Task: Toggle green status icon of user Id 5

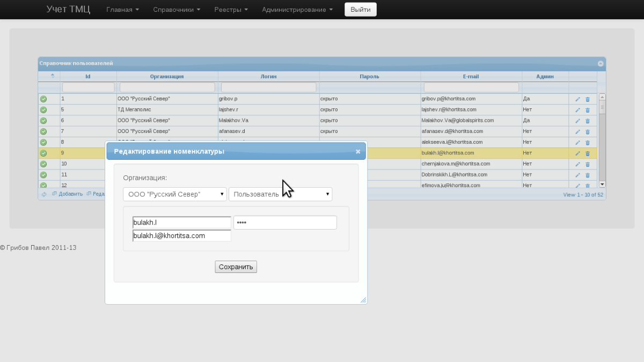Action: tap(43, 110)
